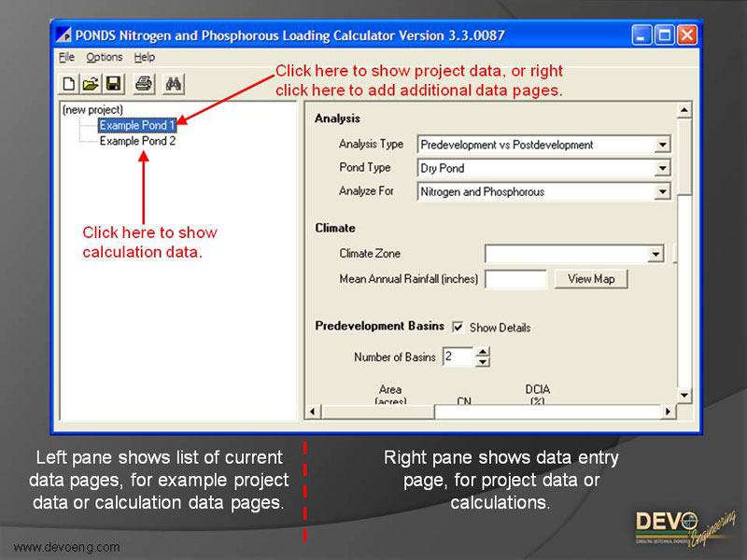
Task: Click the binoculars Find icon
Action: tap(174, 84)
